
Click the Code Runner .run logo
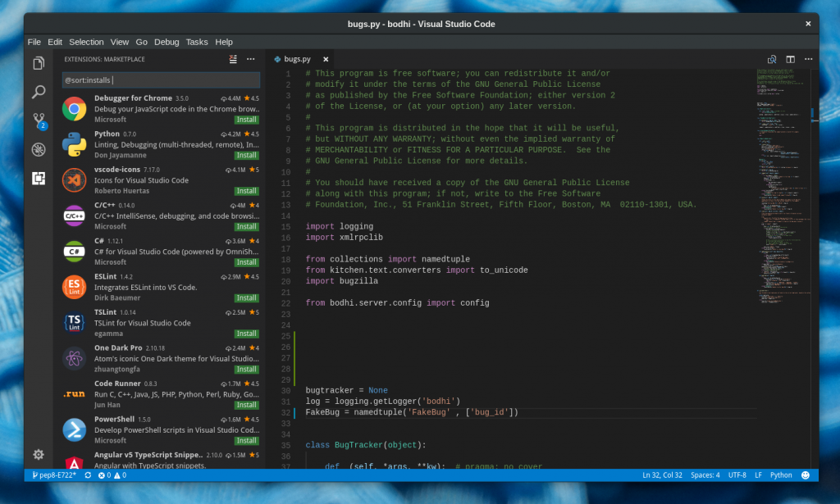coord(74,394)
